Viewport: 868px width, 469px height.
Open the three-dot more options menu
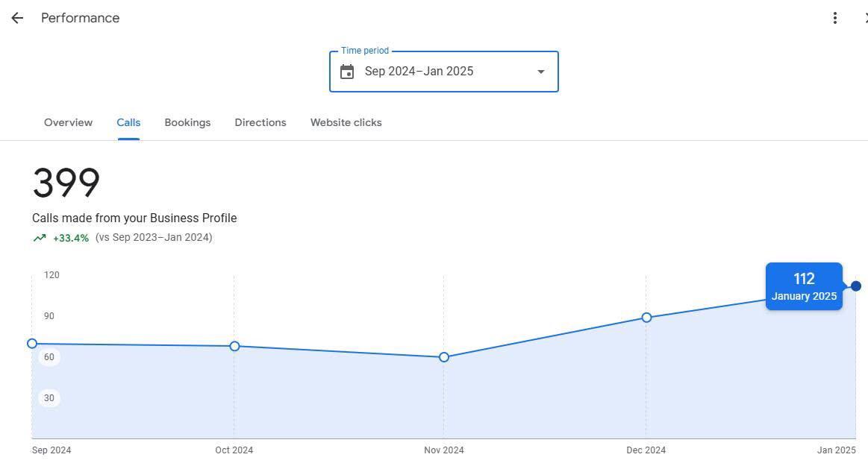coord(834,18)
